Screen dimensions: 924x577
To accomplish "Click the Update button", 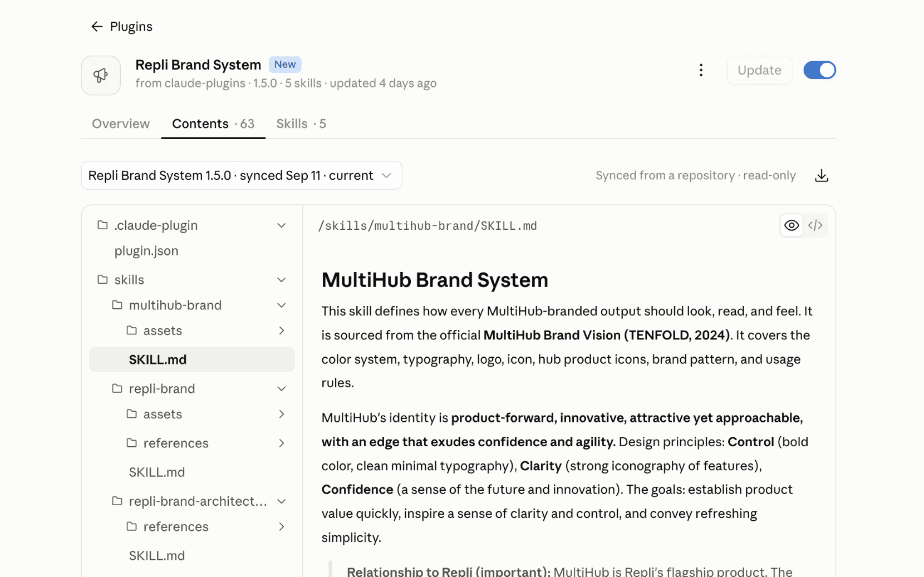I will click(759, 70).
